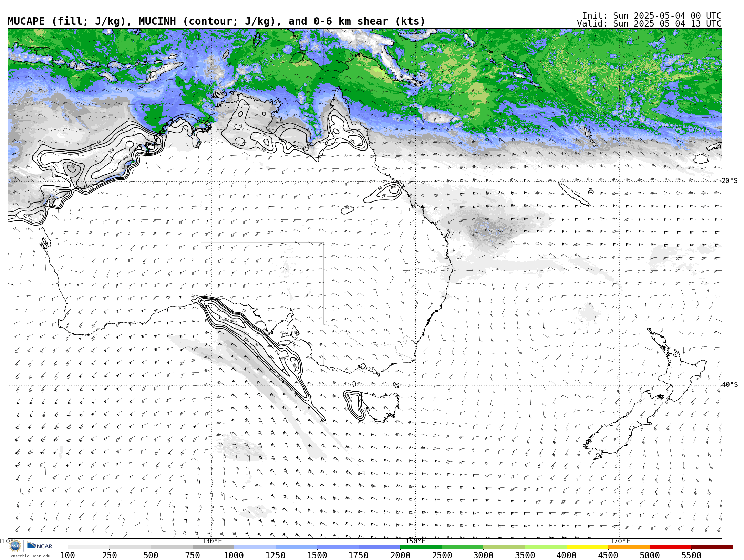The image size is (744, 560).
Task: Click the 40°S latitude label
Action: (730, 385)
